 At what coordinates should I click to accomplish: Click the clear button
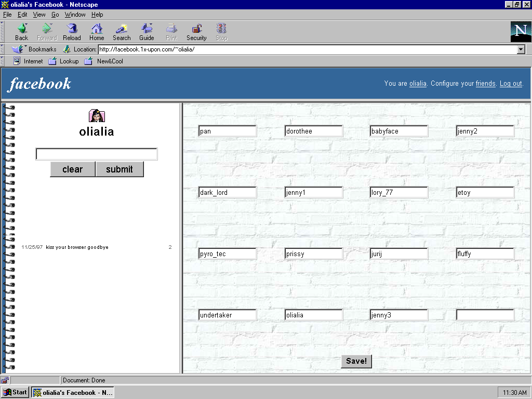[73, 169]
